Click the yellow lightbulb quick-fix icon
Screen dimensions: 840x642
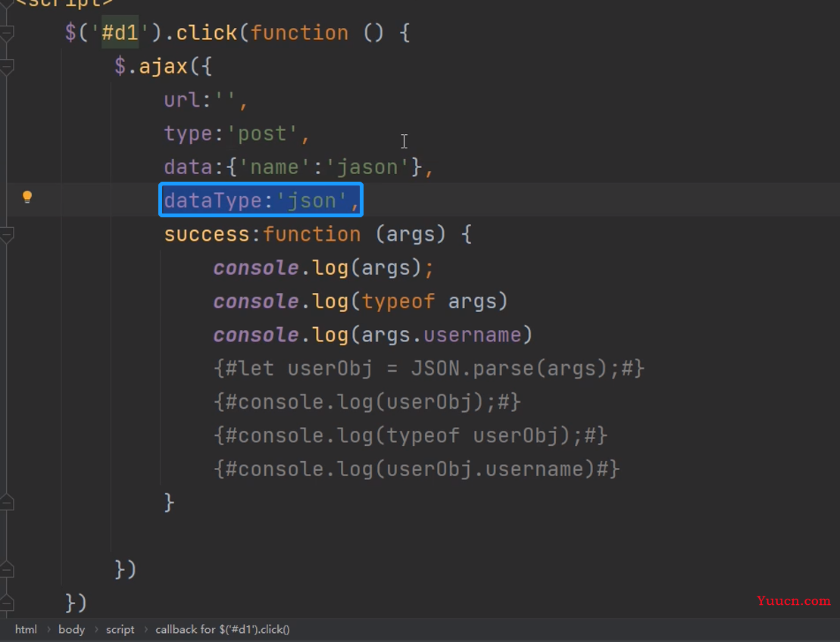click(27, 197)
